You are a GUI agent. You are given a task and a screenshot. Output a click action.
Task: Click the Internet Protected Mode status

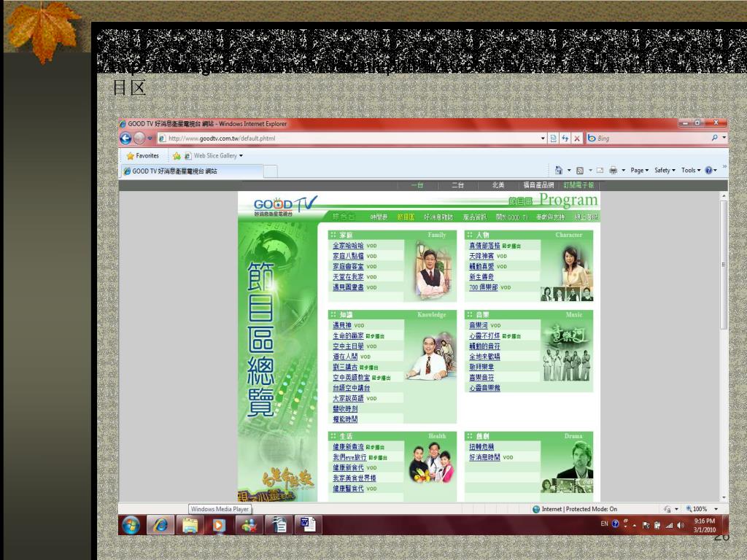[575, 509]
